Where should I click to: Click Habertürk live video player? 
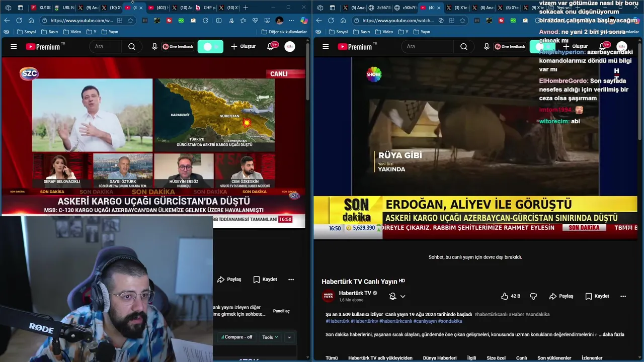(x=475, y=148)
